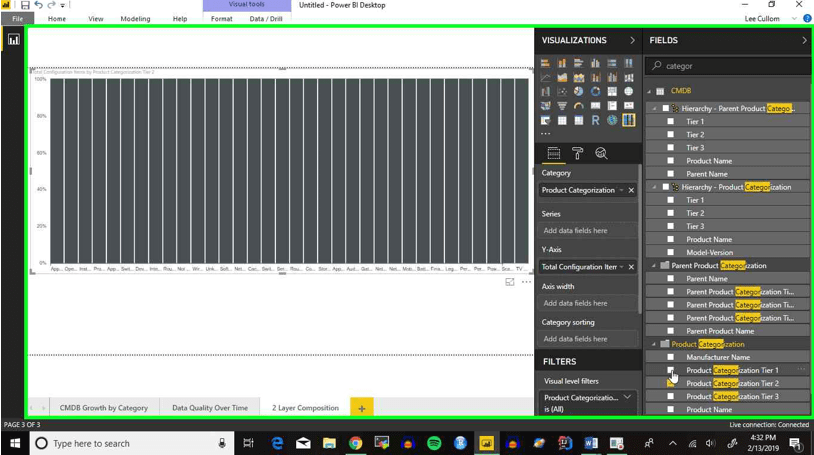Open Spotify from the taskbar

(x=434, y=443)
